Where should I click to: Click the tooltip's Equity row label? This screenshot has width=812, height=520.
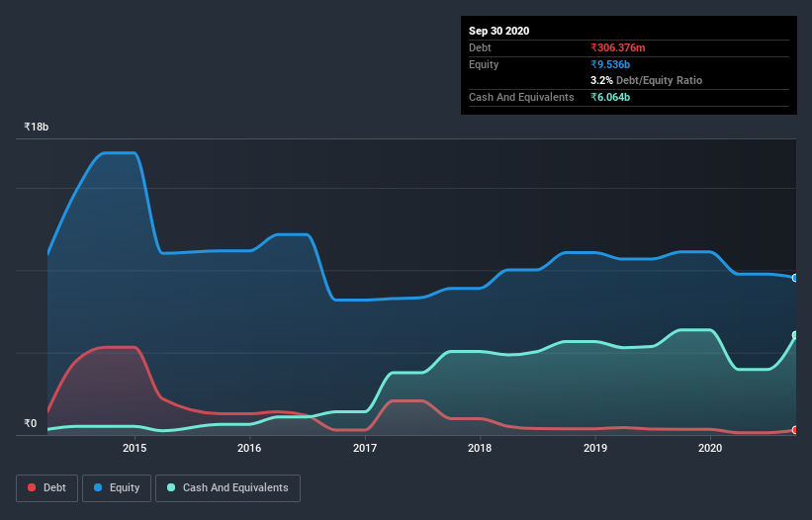tap(484, 64)
